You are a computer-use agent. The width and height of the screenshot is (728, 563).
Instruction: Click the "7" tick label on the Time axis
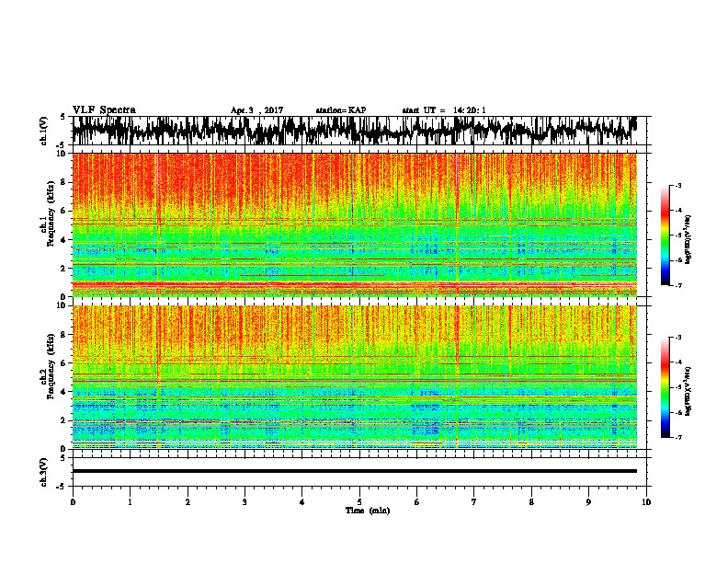tap(474, 502)
